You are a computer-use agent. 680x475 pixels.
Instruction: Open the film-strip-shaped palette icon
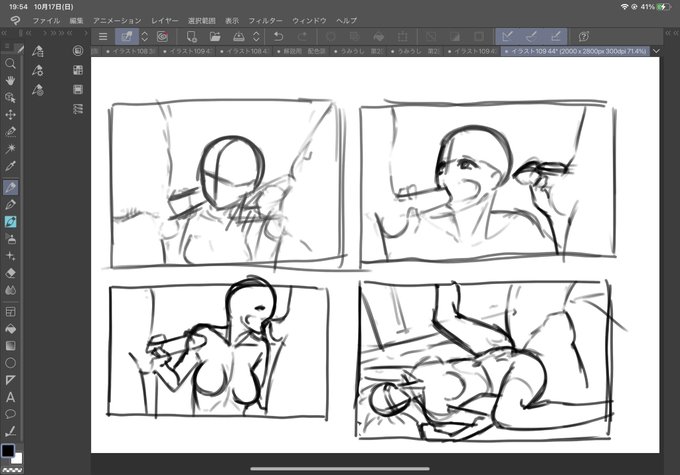click(x=78, y=90)
